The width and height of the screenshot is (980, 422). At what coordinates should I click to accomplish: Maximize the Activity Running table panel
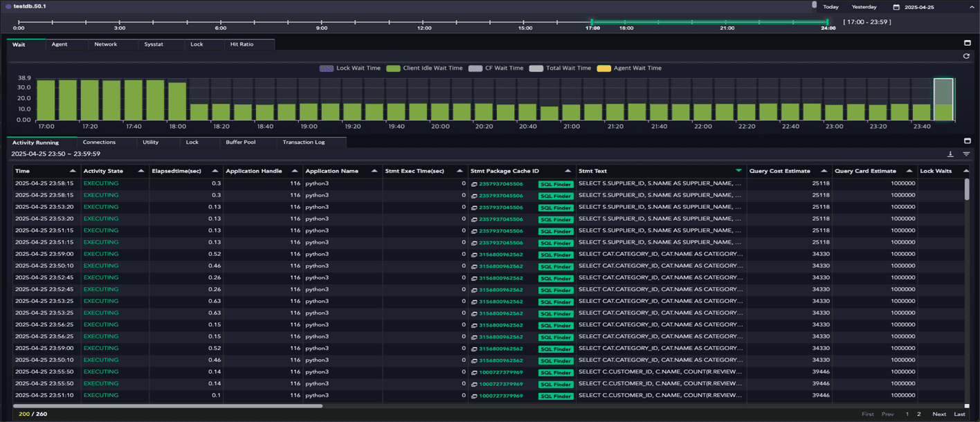[x=968, y=140]
